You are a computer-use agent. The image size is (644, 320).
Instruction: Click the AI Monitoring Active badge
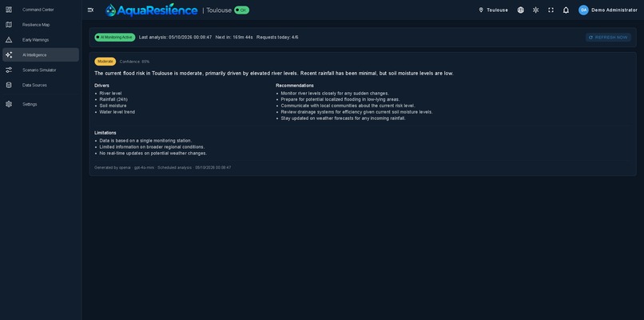[115, 38]
